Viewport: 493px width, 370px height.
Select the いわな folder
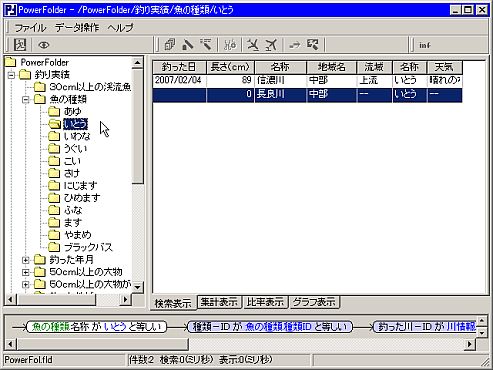tap(77, 136)
